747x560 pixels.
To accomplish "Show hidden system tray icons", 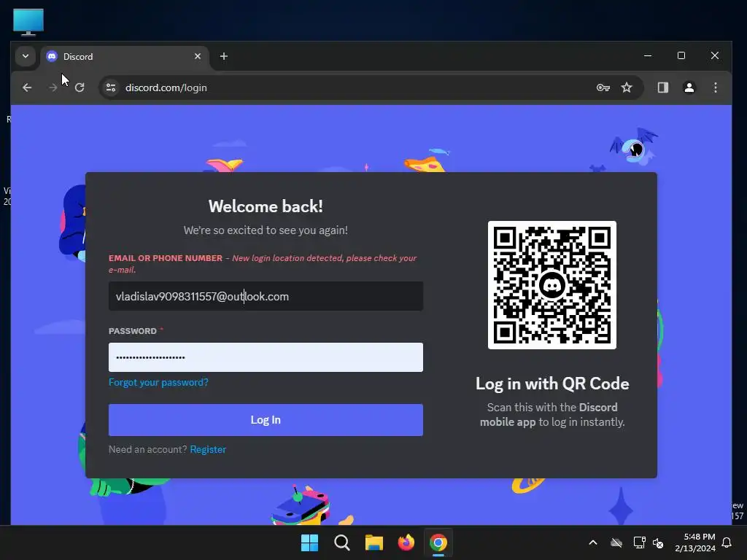I will click(x=592, y=542).
